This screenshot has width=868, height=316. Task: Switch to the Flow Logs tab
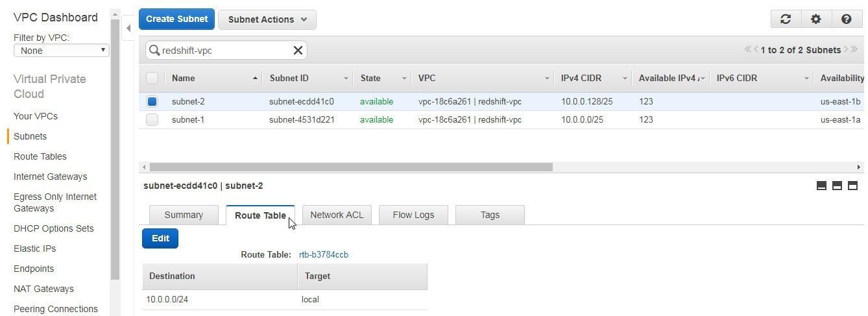coord(413,215)
